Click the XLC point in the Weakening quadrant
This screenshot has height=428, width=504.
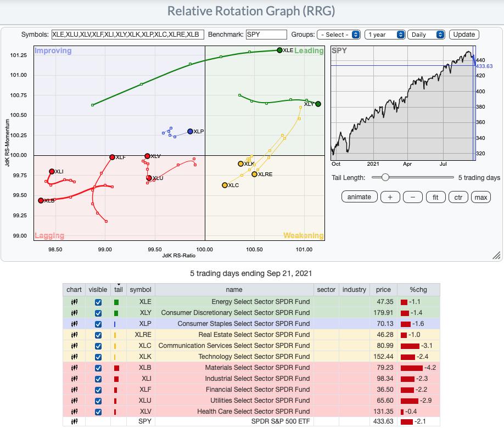[x=225, y=185]
